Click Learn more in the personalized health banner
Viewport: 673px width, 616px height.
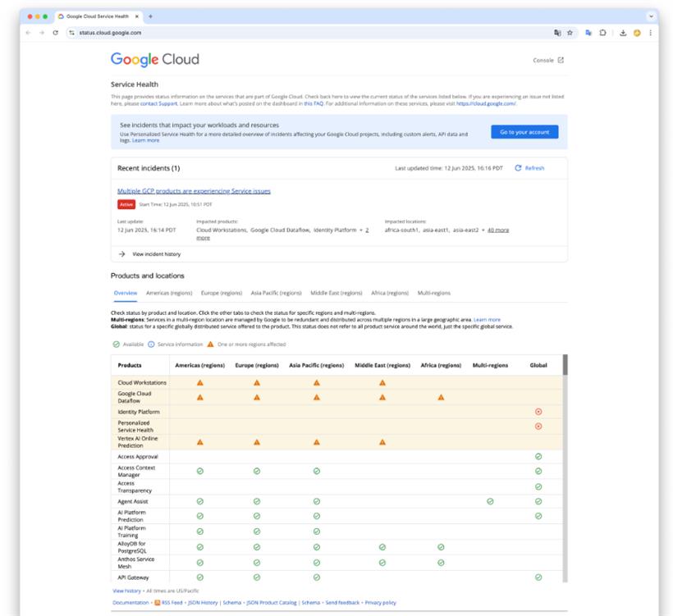pos(145,140)
